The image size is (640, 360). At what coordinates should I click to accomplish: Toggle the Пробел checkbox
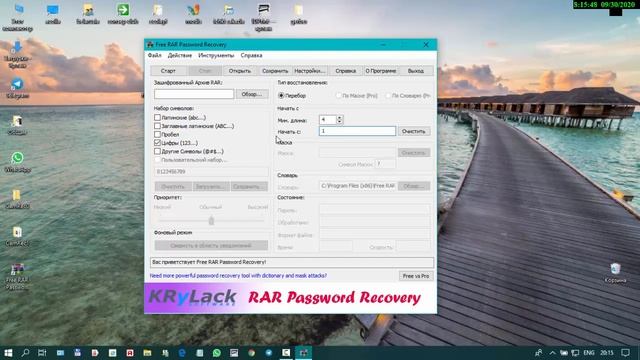[157, 134]
